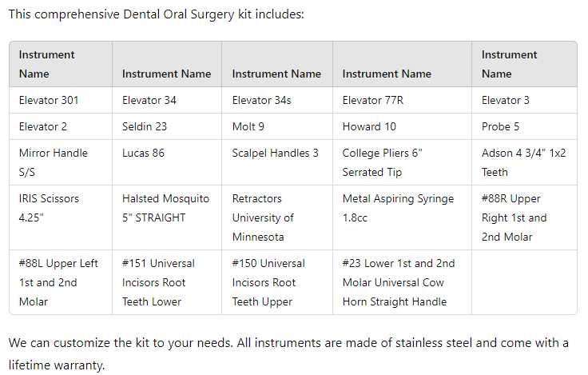The width and height of the screenshot is (588, 375).
Task: Click the #23 Lower Molar Cow Horn cell
Action: point(398,282)
